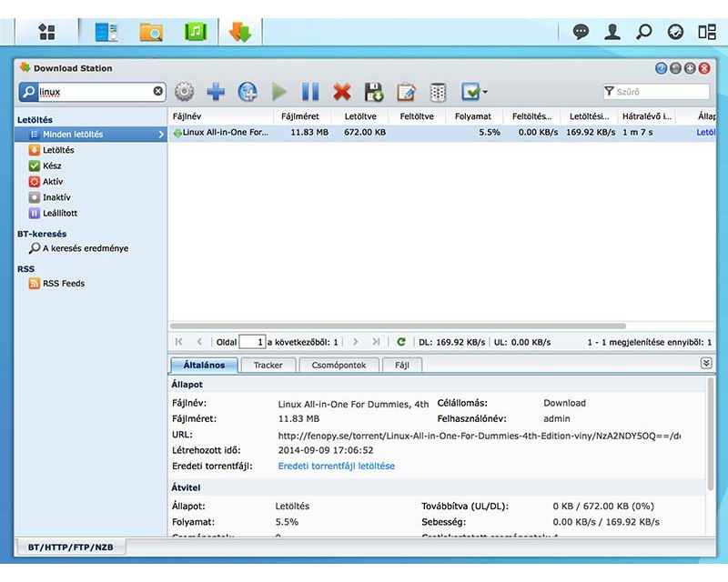This screenshot has height=582, width=728.
Task: Delete the download using the red X
Action: click(x=340, y=91)
